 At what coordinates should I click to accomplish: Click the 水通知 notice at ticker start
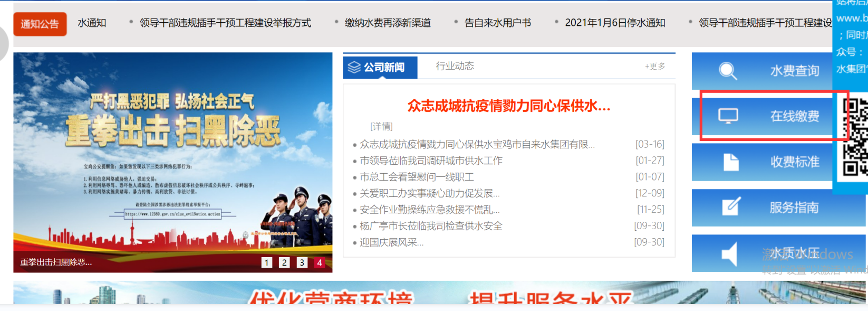[x=92, y=23]
